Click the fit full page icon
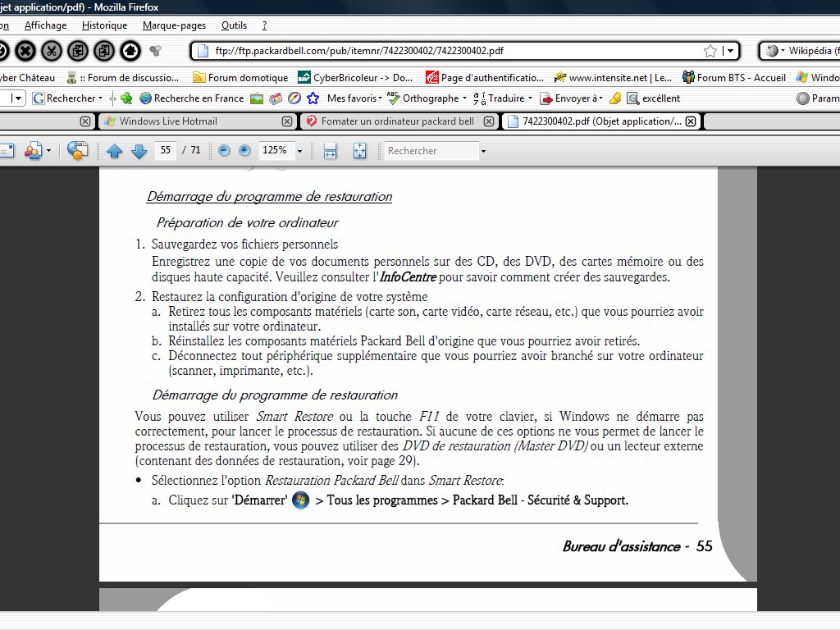The width and height of the screenshot is (840, 630). pos(359,151)
